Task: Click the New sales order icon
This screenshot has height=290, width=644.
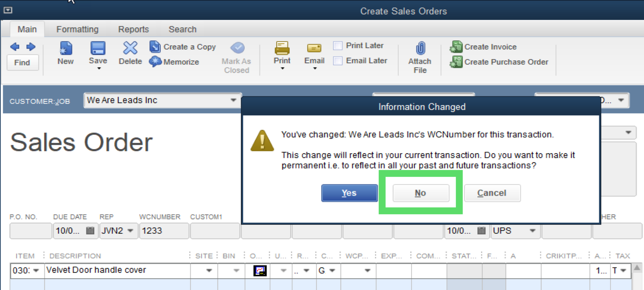Action: [x=66, y=48]
